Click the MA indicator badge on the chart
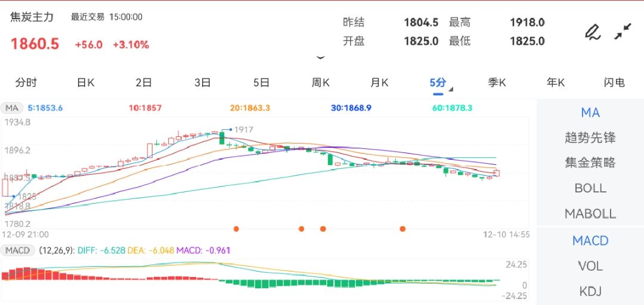This screenshot has height=305, width=644. point(11,108)
